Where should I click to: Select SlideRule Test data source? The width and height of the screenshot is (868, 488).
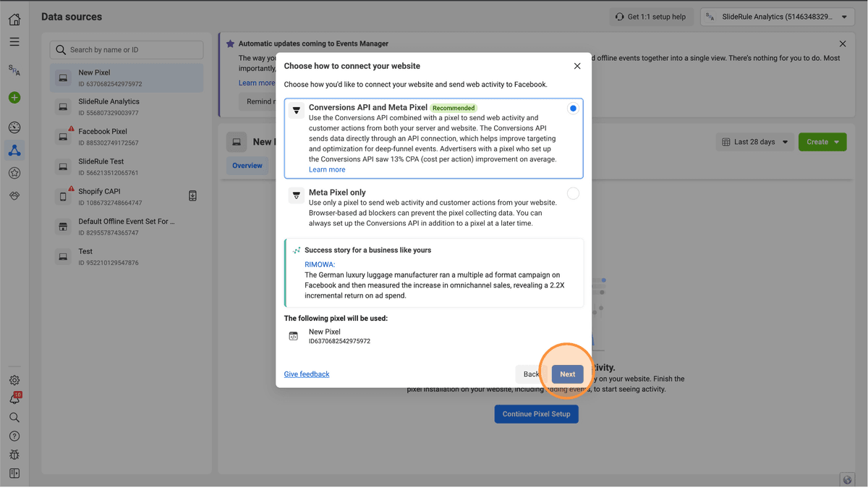(127, 167)
